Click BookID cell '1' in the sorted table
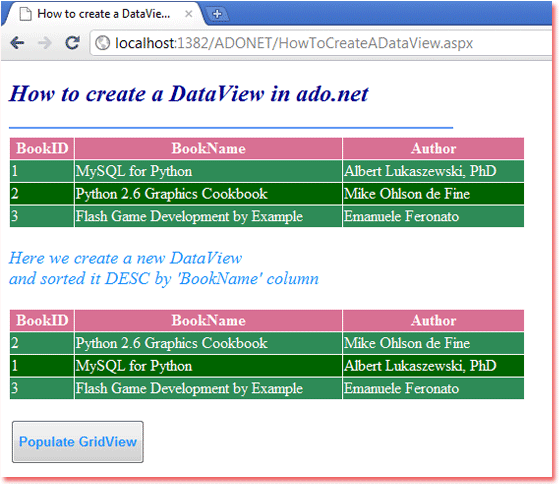 coord(42,366)
